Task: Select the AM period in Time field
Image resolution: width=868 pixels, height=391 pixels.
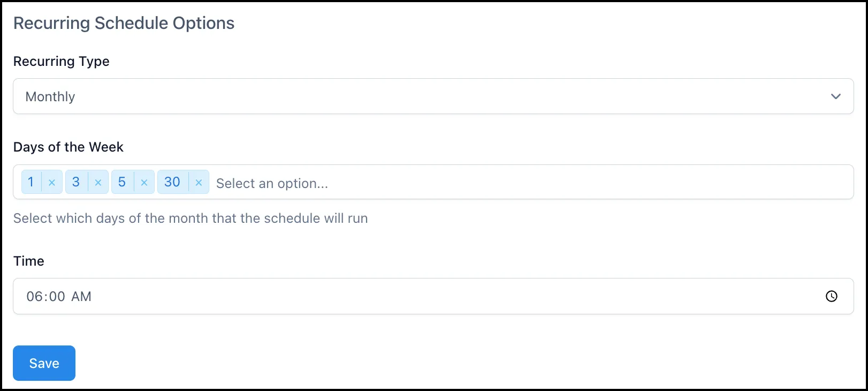Action: 81,296
